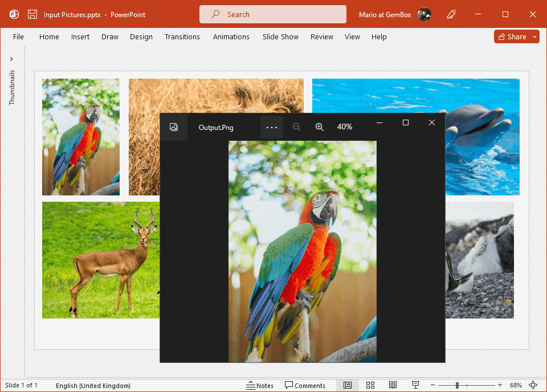Fit slide to current window icon
547x392 pixels.
[533, 385]
